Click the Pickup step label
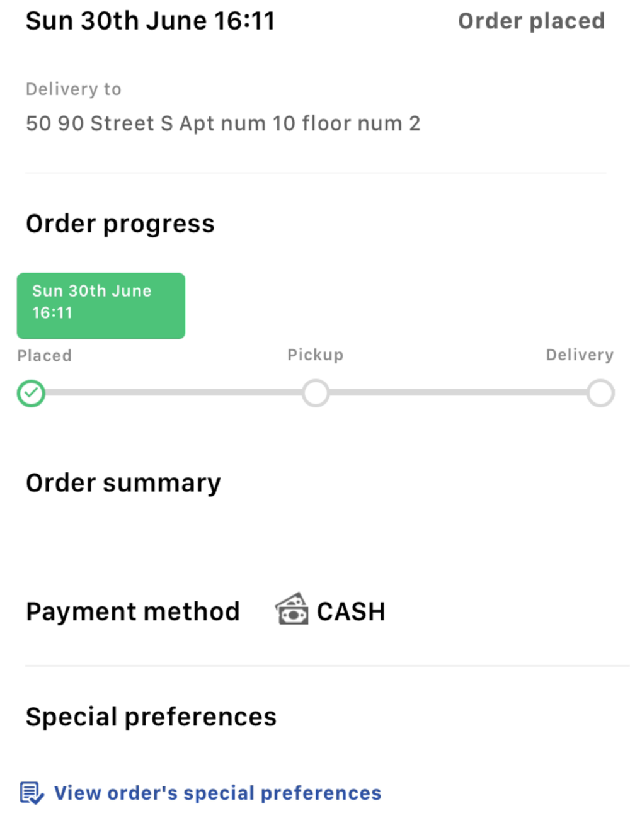 316,355
